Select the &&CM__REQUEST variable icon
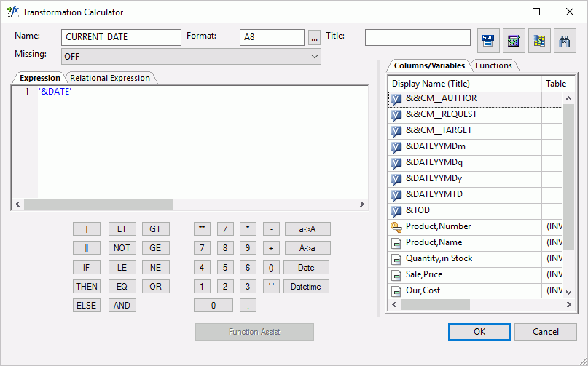 point(396,115)
